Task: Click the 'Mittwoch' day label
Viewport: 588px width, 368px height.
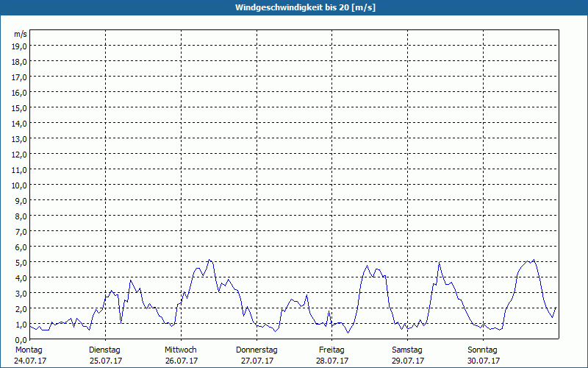Action: pyautogui.click(x=180, y=350)
